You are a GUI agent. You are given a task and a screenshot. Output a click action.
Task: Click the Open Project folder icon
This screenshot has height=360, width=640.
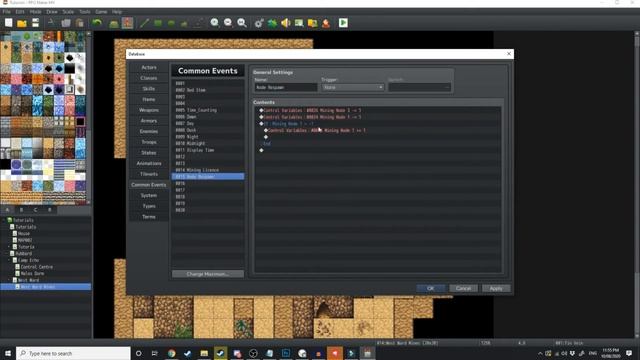pyautogui.click(x=22, y=23)
